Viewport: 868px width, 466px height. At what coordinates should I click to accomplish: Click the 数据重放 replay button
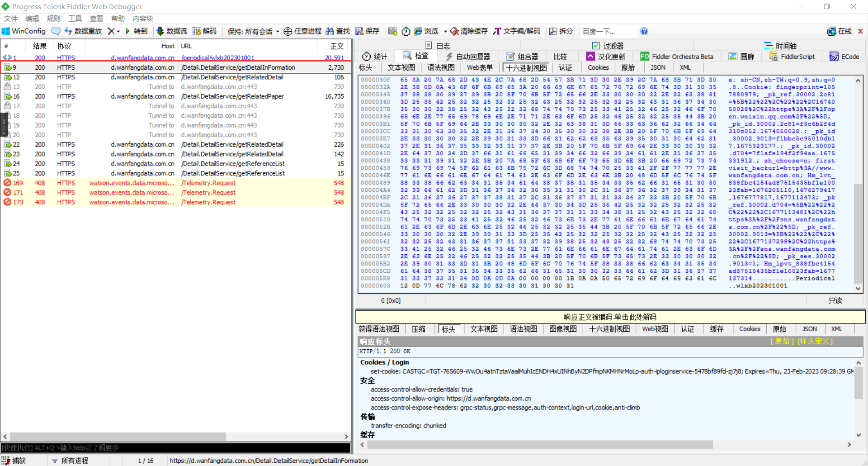coord(84,31)
